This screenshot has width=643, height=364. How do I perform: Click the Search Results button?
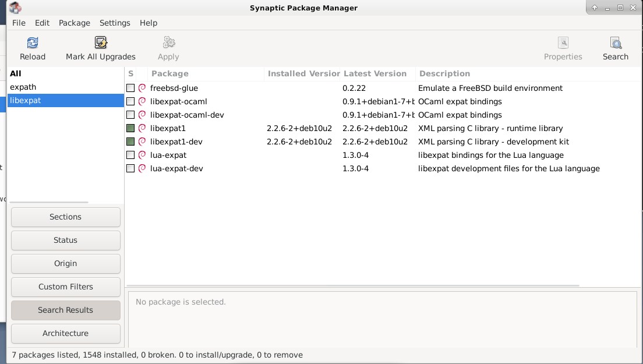click(x=66, y=310)
